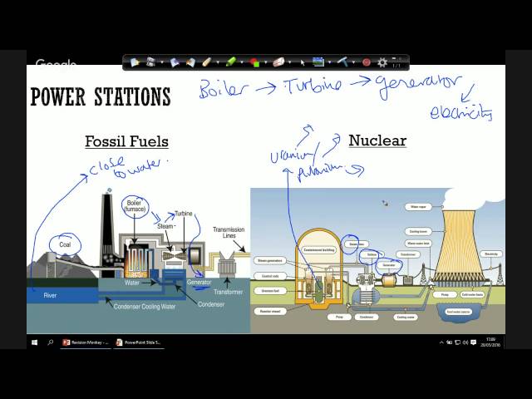Click the hammer tools icon
Screen dimensions: 532x399
coord(342,62)
